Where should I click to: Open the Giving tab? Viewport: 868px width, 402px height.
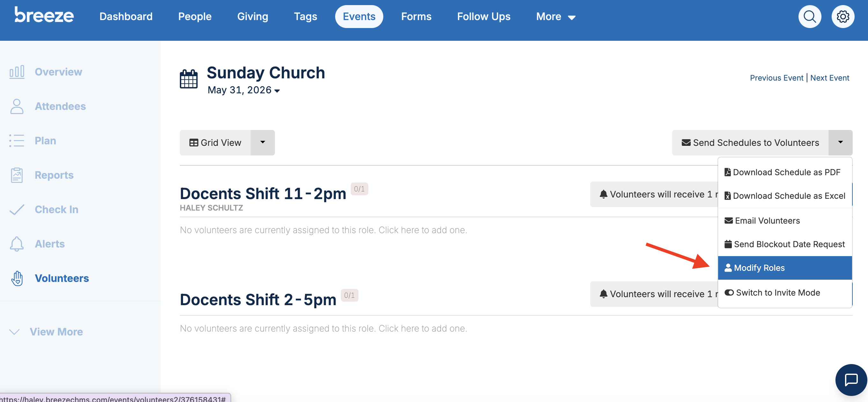click(253, 17)
